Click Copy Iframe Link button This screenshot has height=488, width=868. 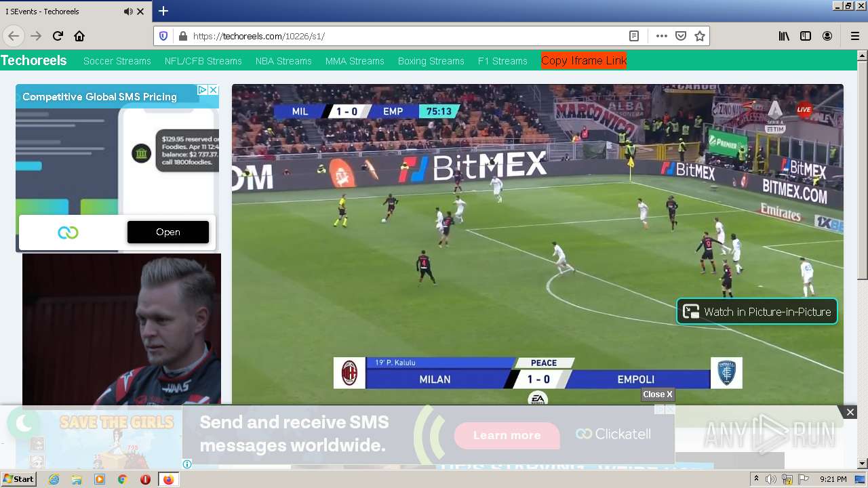coord(584,60)
